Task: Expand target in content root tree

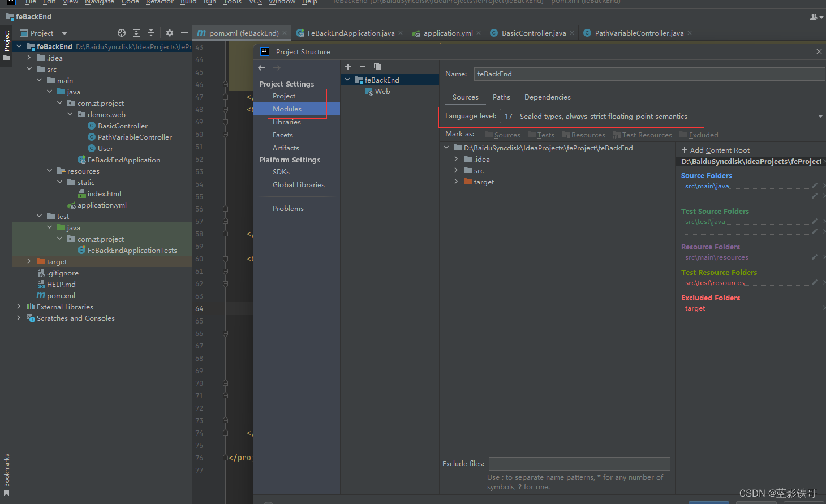Action: (x=456, y=182)
